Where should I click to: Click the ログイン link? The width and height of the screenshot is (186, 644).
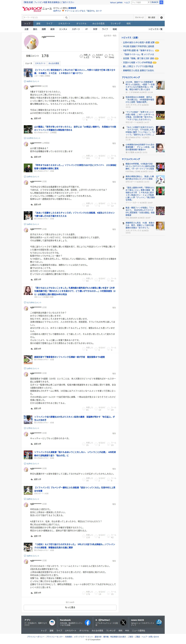pos(57,11)
